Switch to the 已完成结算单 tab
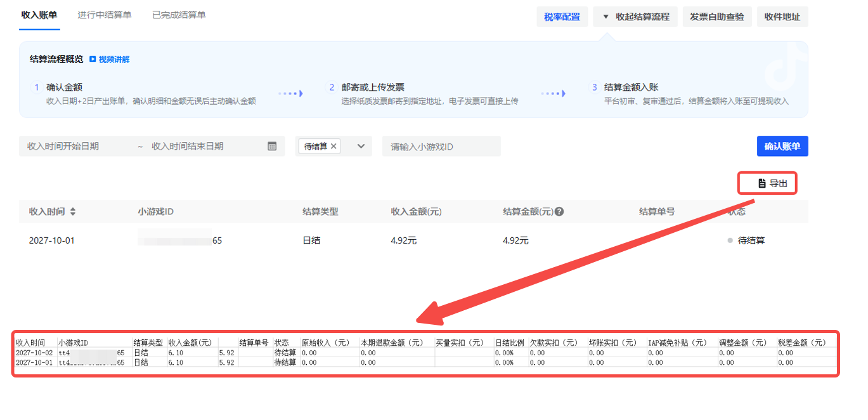The image size is (868, 420). (x=179, y=15)
